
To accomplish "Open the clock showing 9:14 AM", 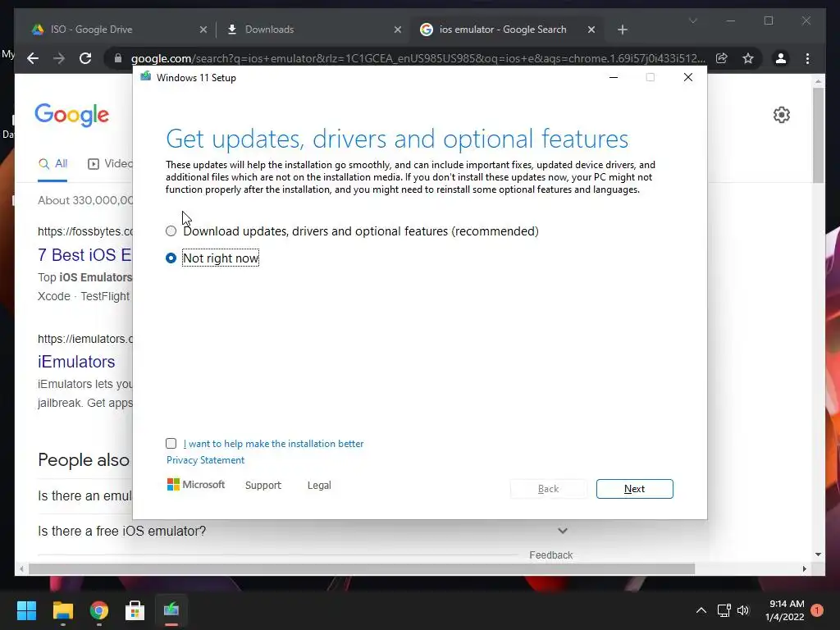I will click(785, 610).
